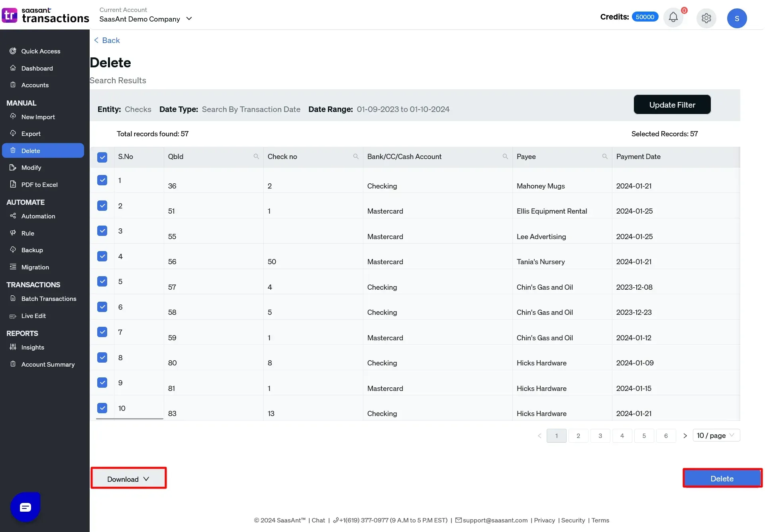The height and width of the screenshot is (532, 765).
Task: Click the blue Delete button
Action: point(722,478)
